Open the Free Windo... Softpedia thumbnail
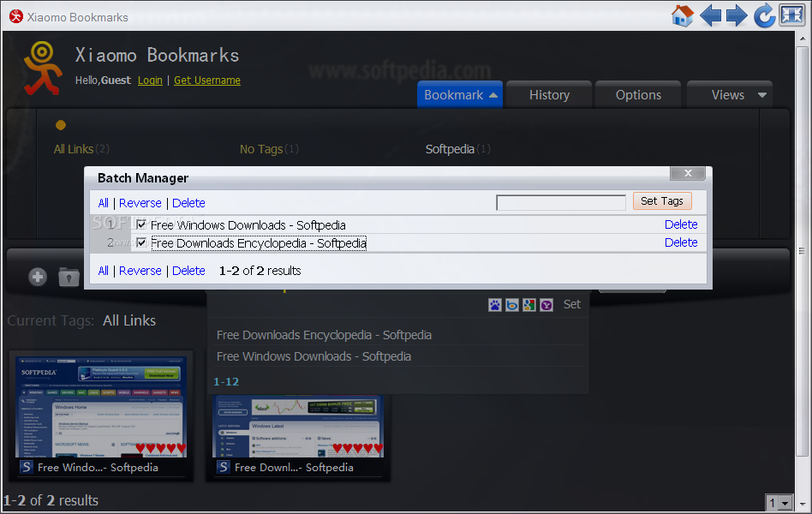812x514 pixels. click(x=101, y=407)
